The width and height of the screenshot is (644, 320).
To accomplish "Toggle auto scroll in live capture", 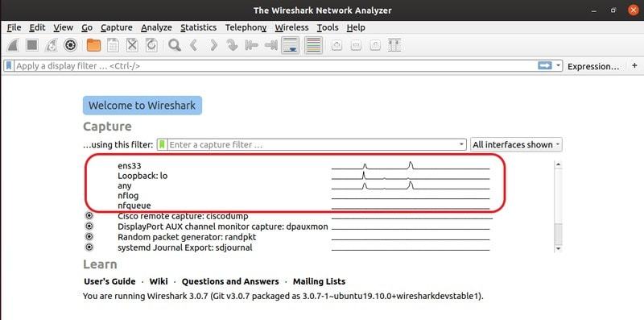I will (x=291, y=45).
